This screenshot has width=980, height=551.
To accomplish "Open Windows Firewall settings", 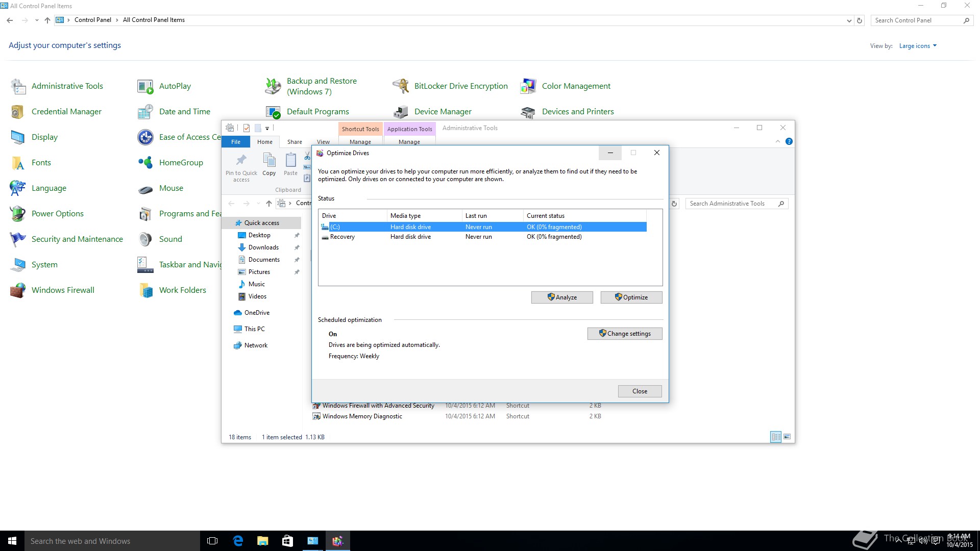I will tap(62, 290).
